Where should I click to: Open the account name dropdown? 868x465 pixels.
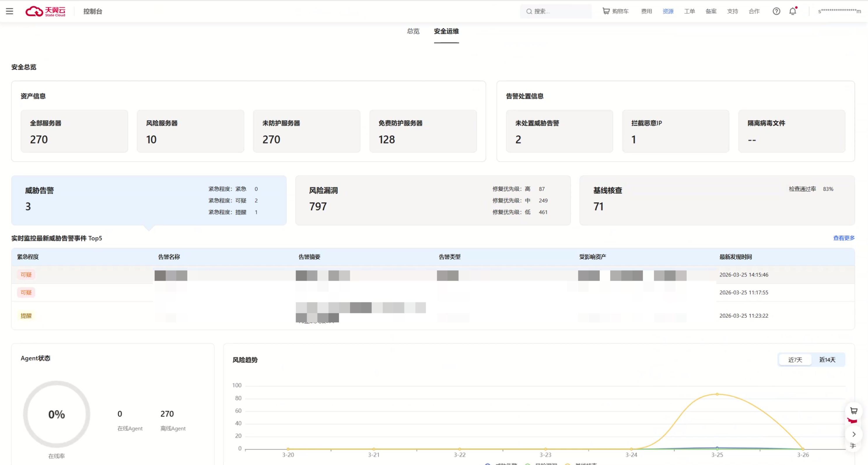click(839, 11)
